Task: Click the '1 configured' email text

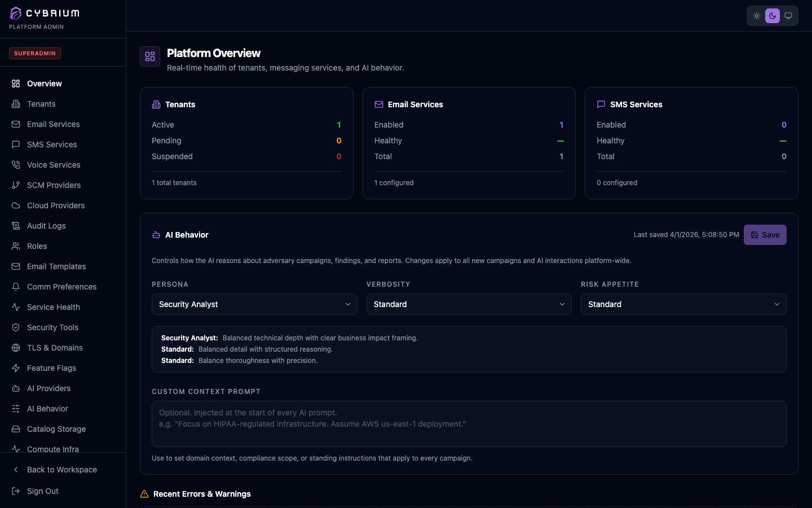Action: (394, 183)
